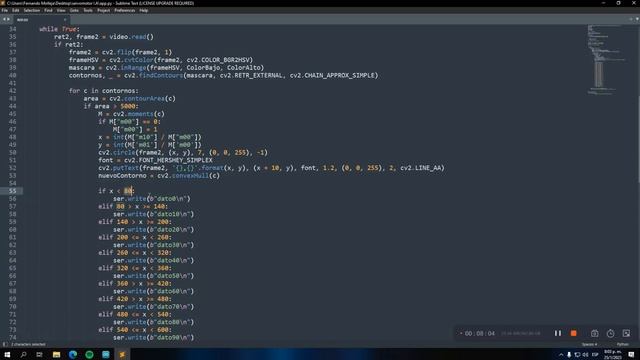Open the Edit menu
The width and height of the screenshot is (640, 360).
click(16, 10)
